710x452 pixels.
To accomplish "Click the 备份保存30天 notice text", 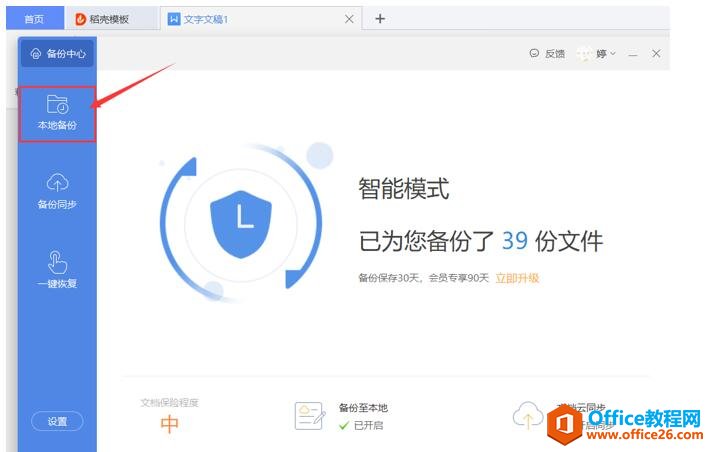I will click(x=423, y=278).
